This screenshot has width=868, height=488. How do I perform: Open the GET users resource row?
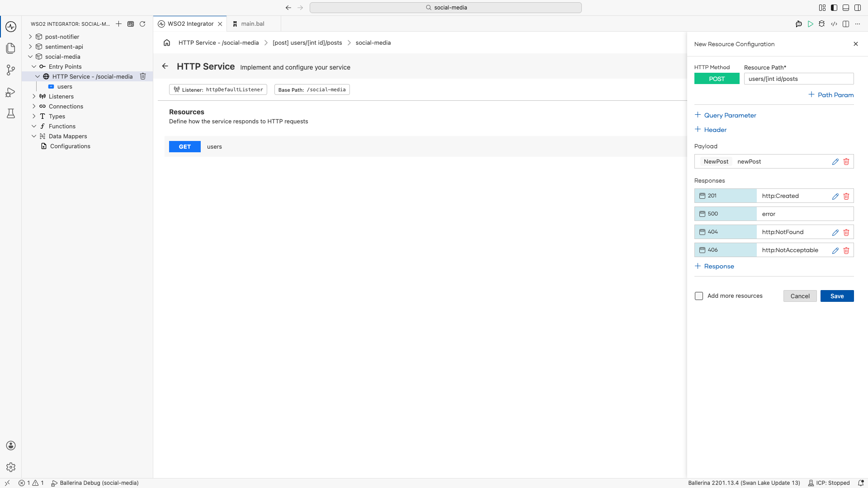426,146
